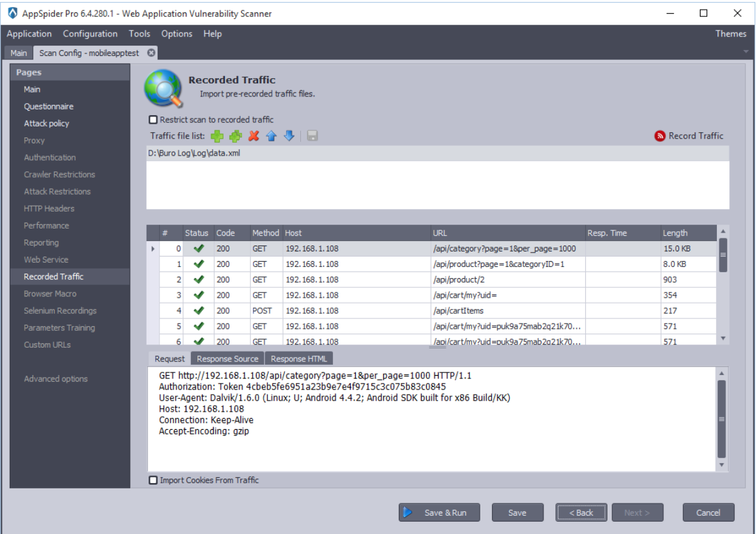This screenshot has width=756, height=534.
Task: Open the Application menu
Action: [x=29, y=34]
